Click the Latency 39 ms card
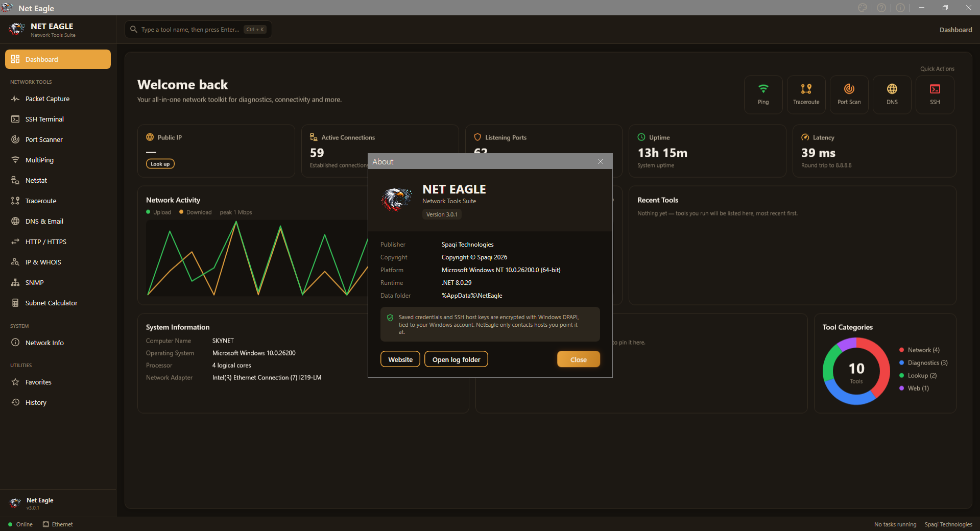 click(874, 151)
